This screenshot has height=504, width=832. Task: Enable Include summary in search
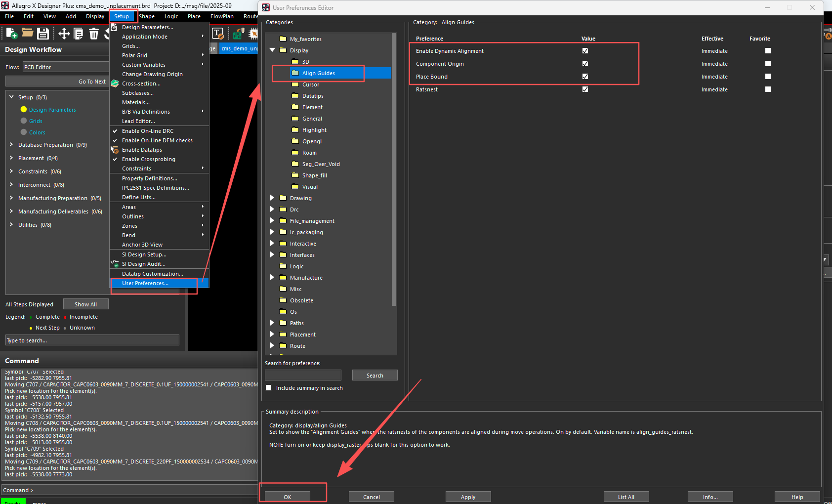pos(269,388)
